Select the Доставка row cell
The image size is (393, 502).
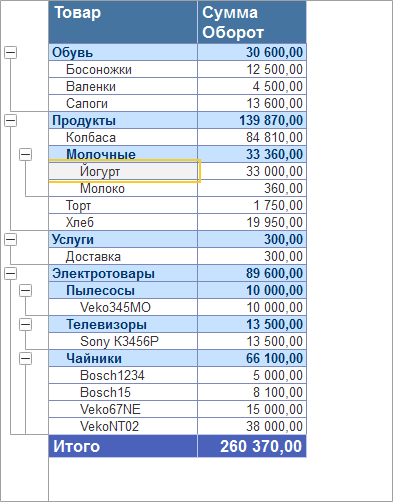click(123, 256)
